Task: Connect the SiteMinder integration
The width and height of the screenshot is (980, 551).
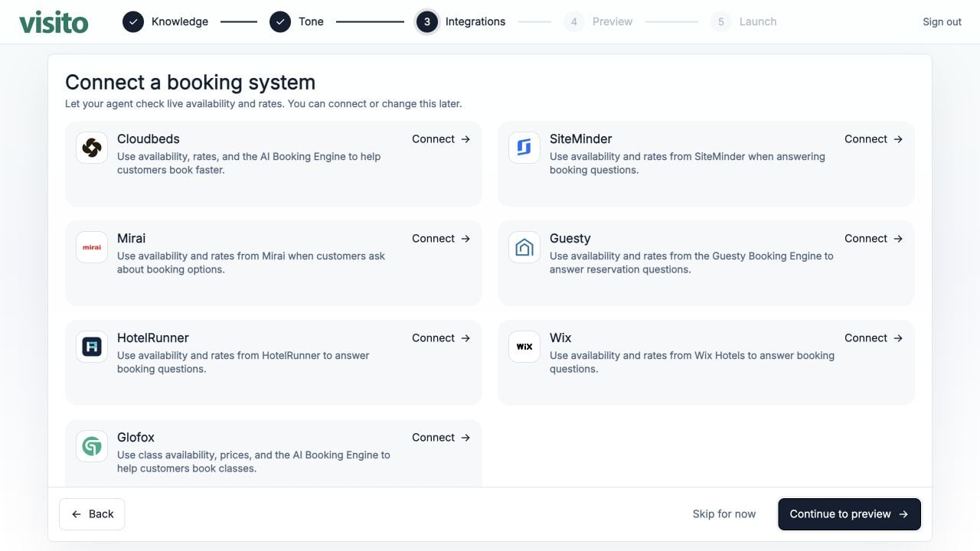Action: [x=874, y=139]
